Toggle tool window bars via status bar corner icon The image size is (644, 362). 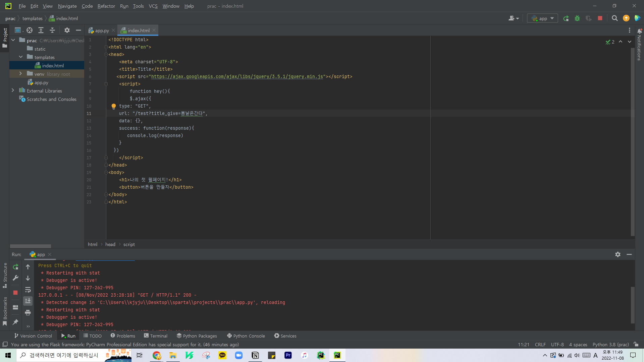[5, 344]
